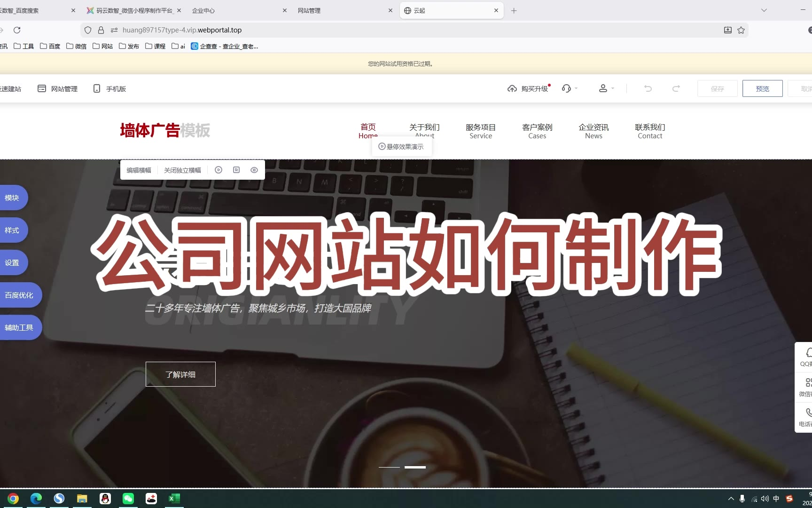Open the 课程 bookmark folder
The height and width of the screenshot is (508, 812).
click(156, 46)
